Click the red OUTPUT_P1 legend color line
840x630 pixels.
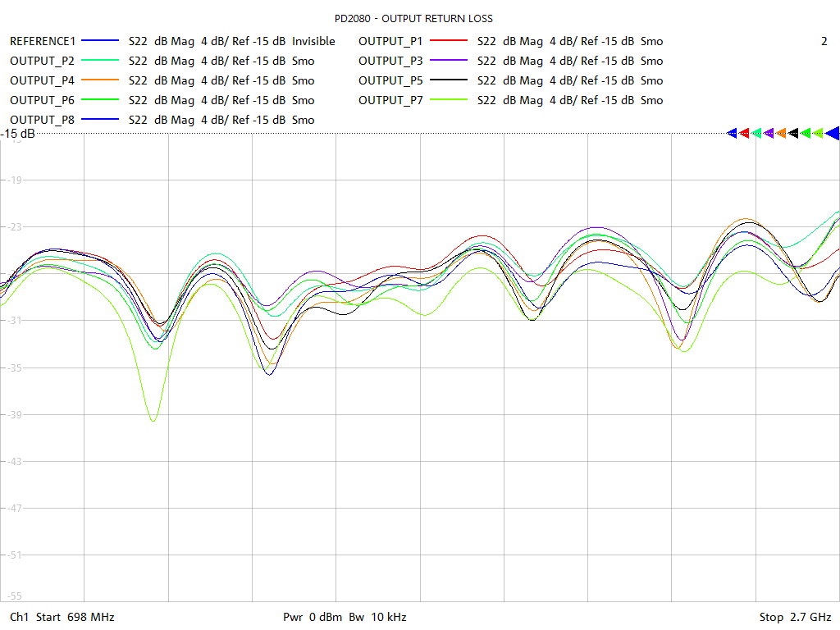click(449, 41)
